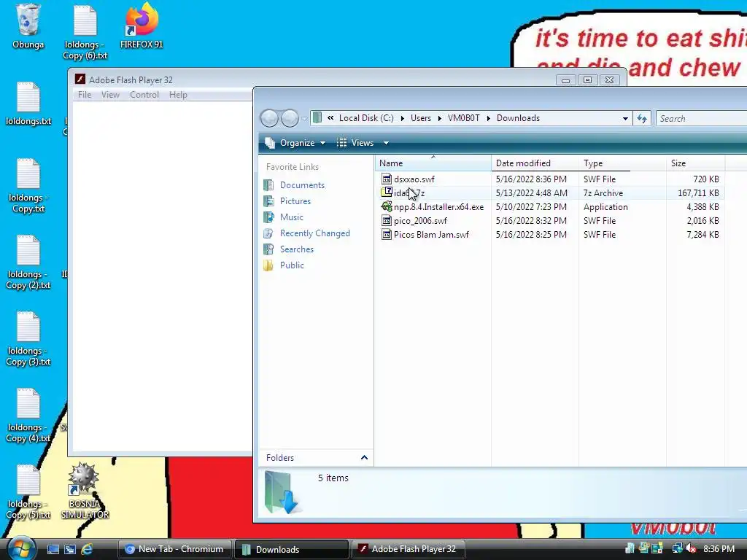The width and height of the screenshot is (747, 560).
Task: Click the 167,711 KB size cell
Action: (698, 192)
